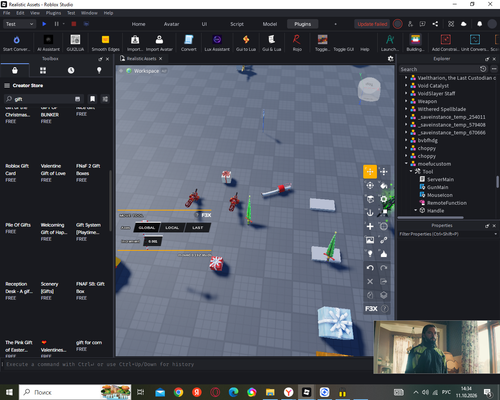Expand the Weapon tree item
Screen dimensions: 500x400
[406, 101]
